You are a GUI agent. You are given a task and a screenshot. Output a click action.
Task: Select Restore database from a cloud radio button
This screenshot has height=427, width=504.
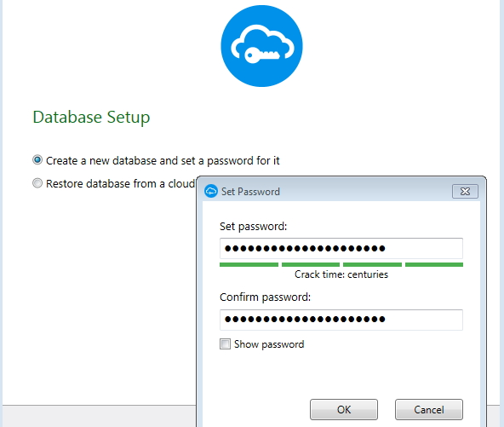(37, 183)
